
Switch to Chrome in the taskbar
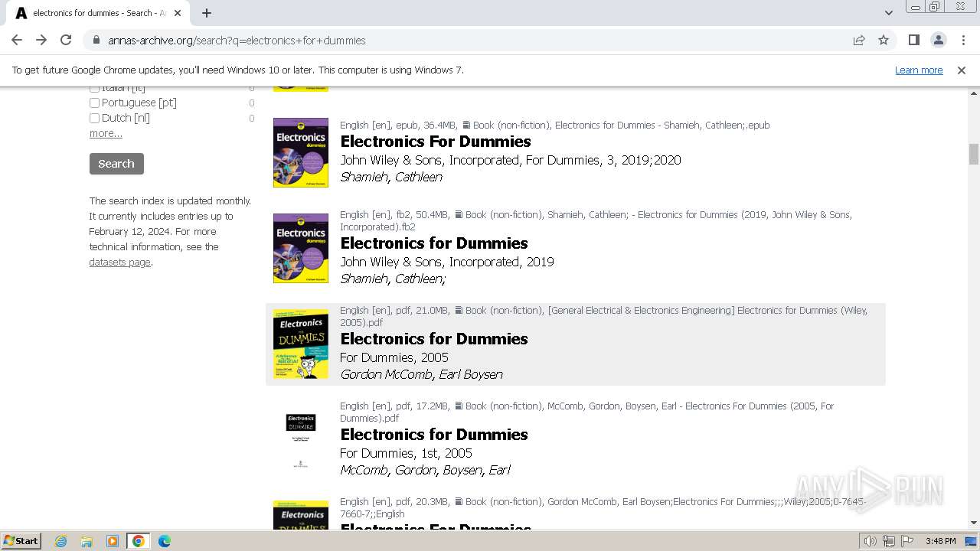[139, 541]
